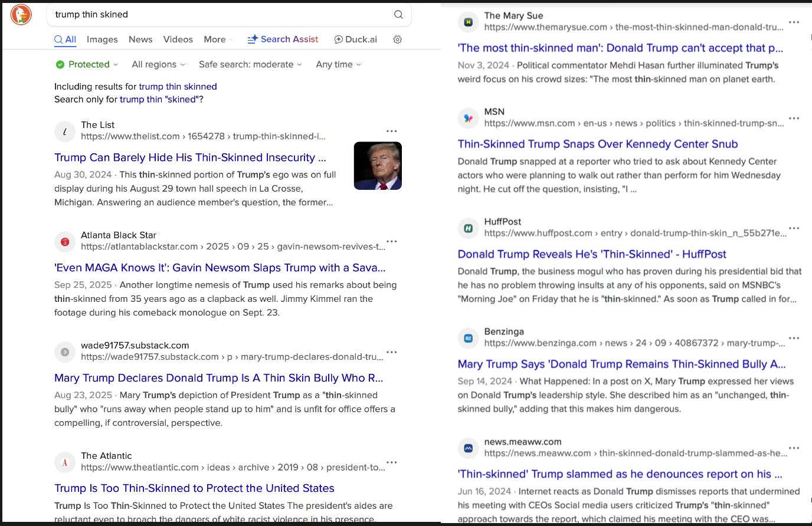Image resolution: width=812 pixels, height=526 pixels.
Task: Click The Mary Sue favicon
Action: click(469, 22)
